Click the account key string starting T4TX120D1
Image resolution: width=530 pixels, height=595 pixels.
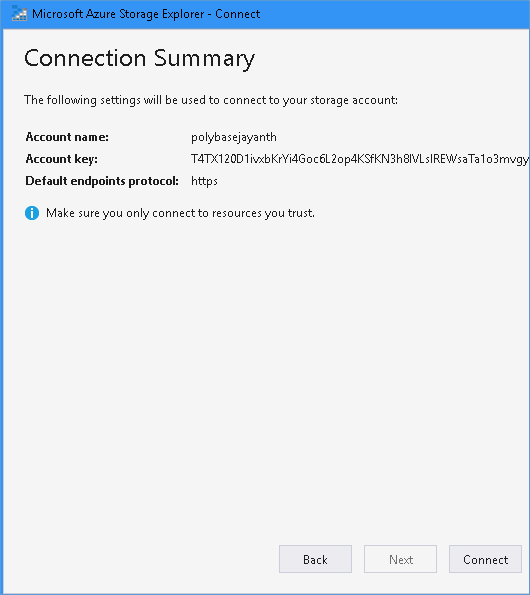360,159
